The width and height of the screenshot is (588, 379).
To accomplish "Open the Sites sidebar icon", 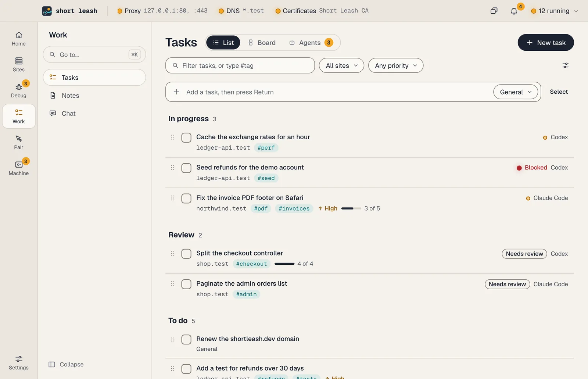I will click(x=19, y=65).
